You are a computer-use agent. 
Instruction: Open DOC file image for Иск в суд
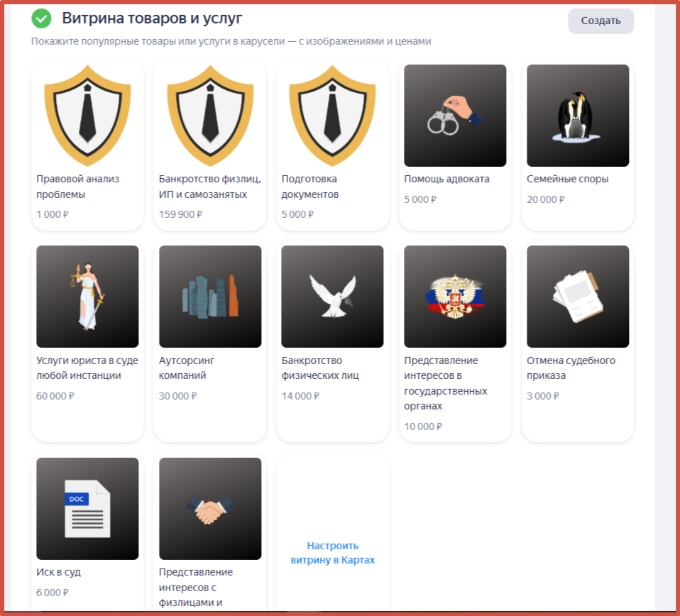tap(87, 509)
